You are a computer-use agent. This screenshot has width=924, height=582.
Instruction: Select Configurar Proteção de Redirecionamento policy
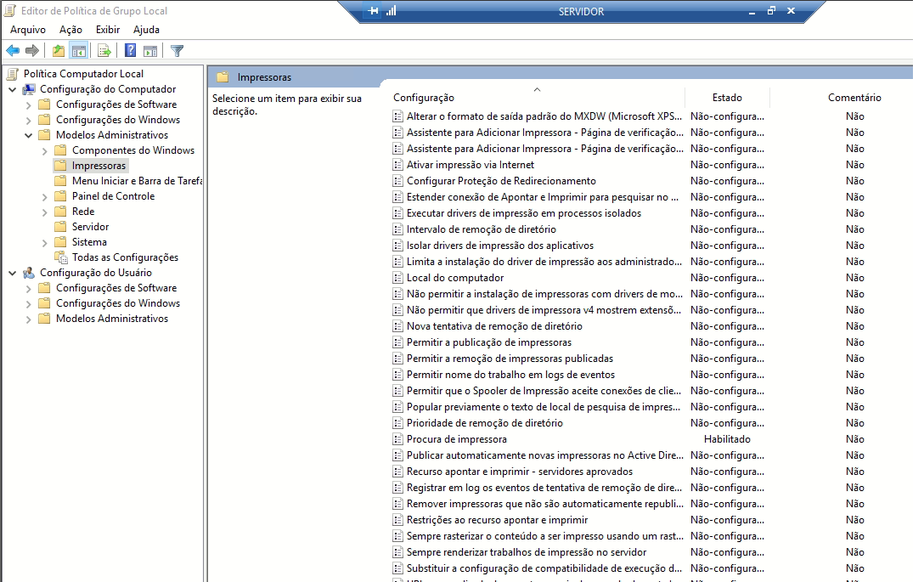501,181
